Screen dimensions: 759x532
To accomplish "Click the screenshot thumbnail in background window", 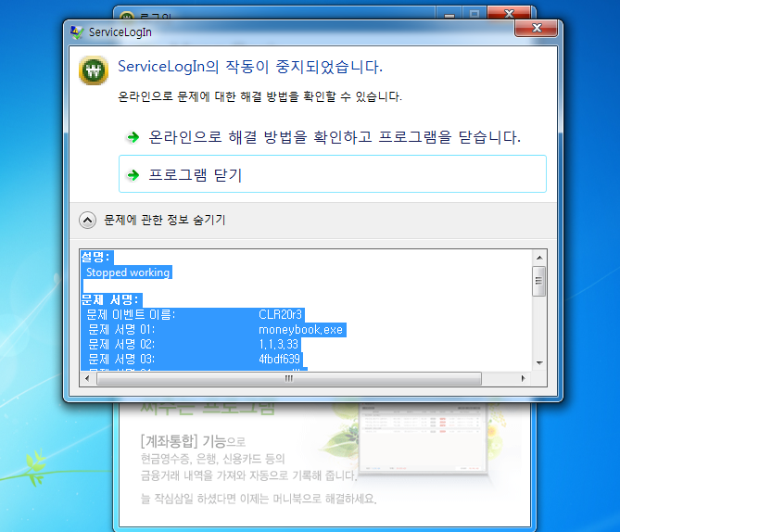I will (422, 438).
